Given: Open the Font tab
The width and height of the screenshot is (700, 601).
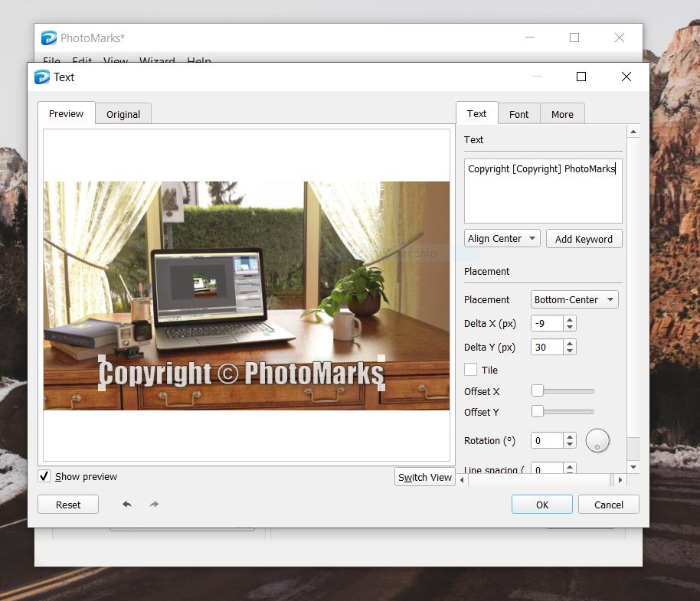Looking at the screenshot, I should pyautogui.click(x=518, y=114).
